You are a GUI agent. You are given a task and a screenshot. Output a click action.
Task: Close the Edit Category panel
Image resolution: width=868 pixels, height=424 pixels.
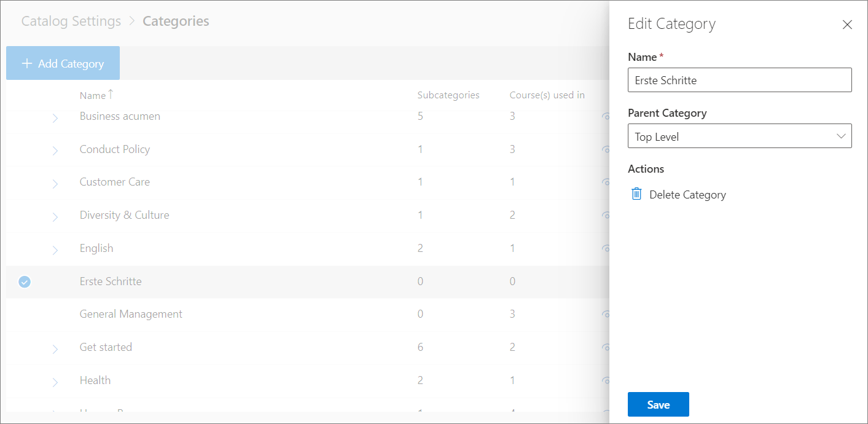[x=847, y=25]
